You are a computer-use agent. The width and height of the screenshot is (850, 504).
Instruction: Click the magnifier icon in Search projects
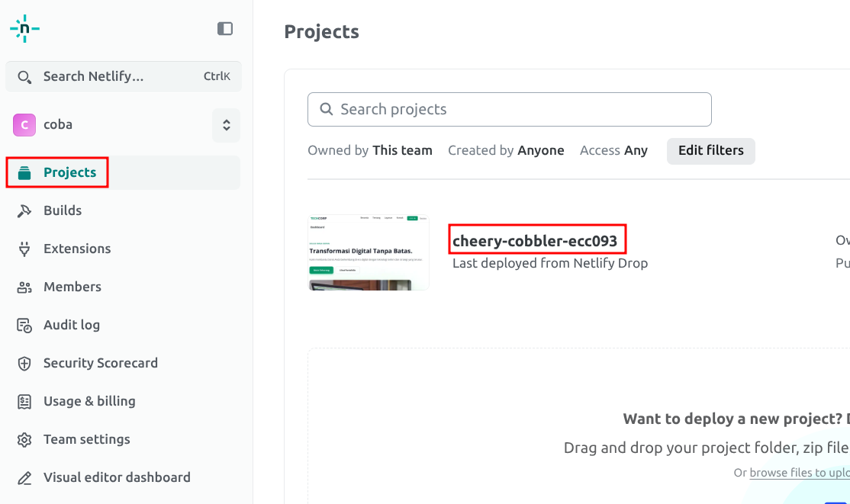(x=327, y=110)
